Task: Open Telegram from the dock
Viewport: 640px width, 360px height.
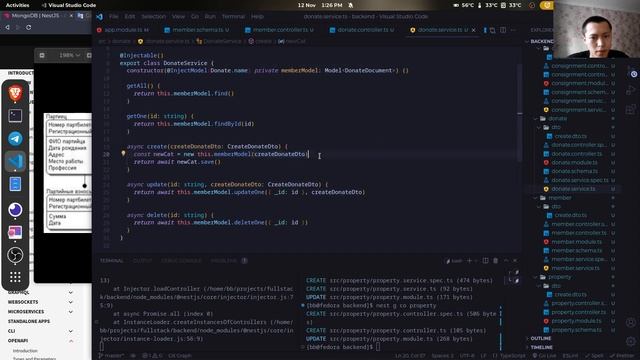Action: [15, 139]
